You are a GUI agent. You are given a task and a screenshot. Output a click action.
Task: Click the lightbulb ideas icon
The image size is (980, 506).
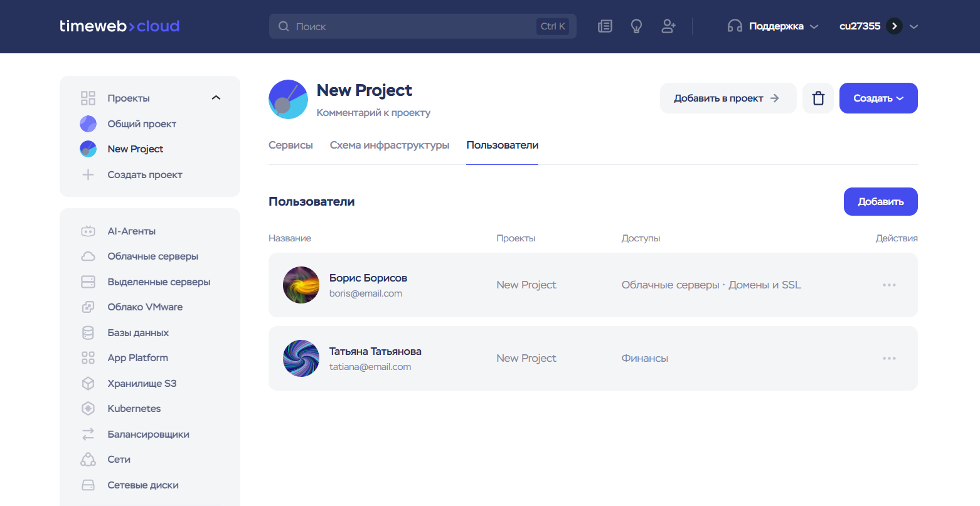click(636, 26)
